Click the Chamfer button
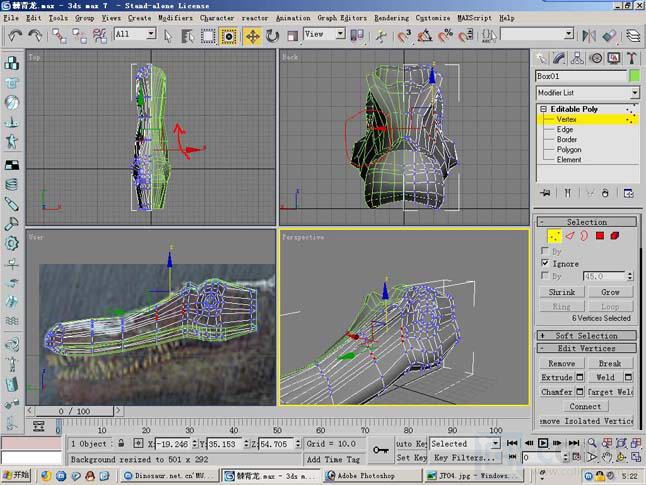 pyautogui.click(x=557, y=392)
